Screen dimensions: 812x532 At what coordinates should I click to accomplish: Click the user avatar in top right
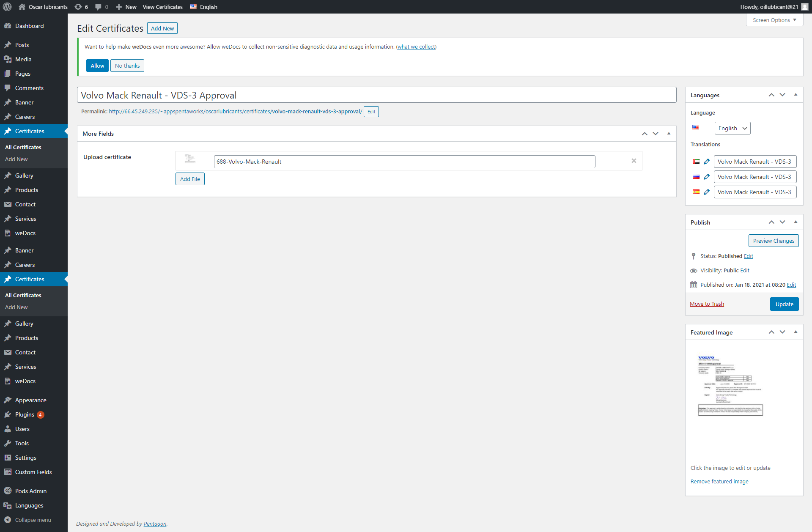(x=804, y=7)
